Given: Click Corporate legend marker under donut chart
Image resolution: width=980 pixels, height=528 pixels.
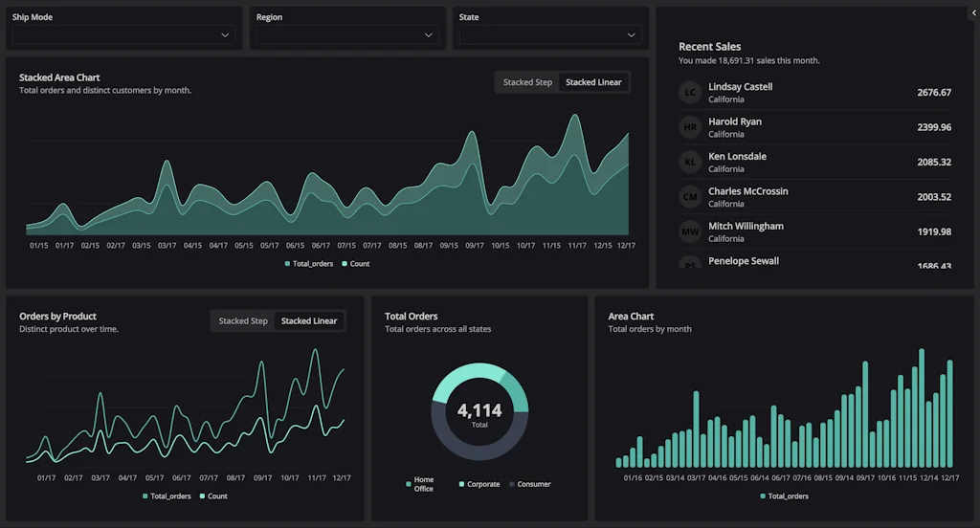Looking at the screenshot, I should [x=461, y=485].
